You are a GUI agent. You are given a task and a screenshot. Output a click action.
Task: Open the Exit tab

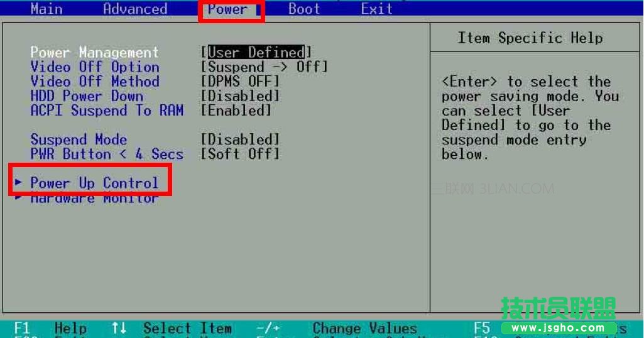[x=376, y=9]
